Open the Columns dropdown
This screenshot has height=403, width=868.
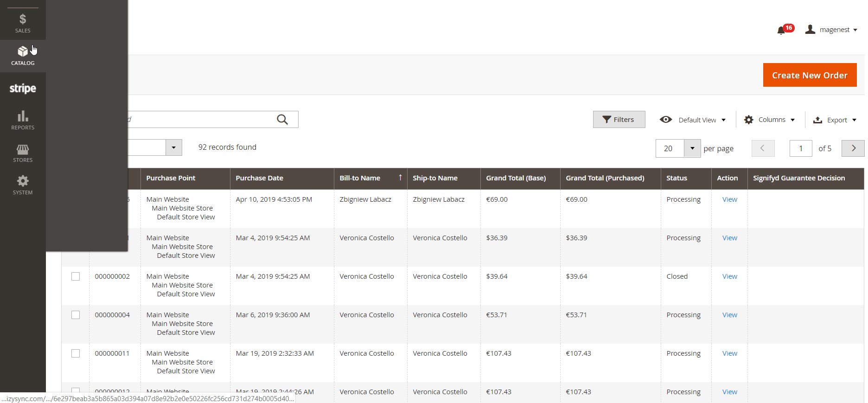pyautogui.click(x=770, y=120)
